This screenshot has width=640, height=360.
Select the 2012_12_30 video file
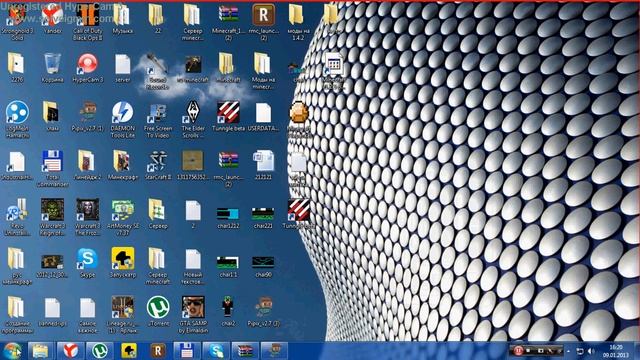pyautogui.click(x=52, y=266)
